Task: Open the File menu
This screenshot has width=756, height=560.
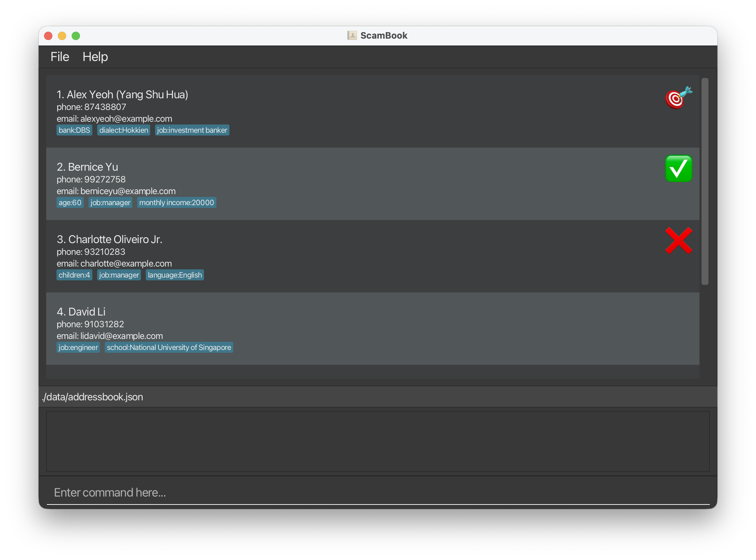Action: tap(60, 57)
